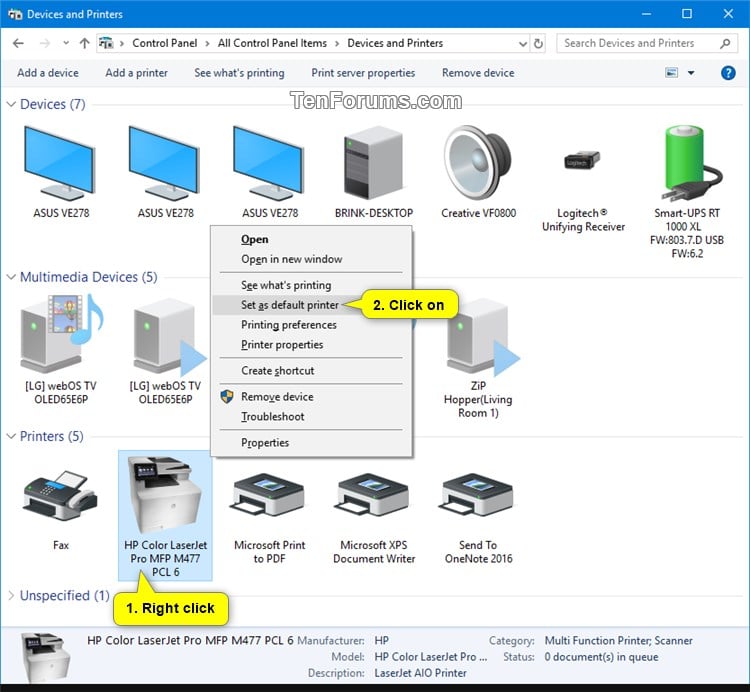This screenshot has width=750, height=692.
Task: Click Add a device in toolbar
Action: pyautogui.click(x=48, y=73)
